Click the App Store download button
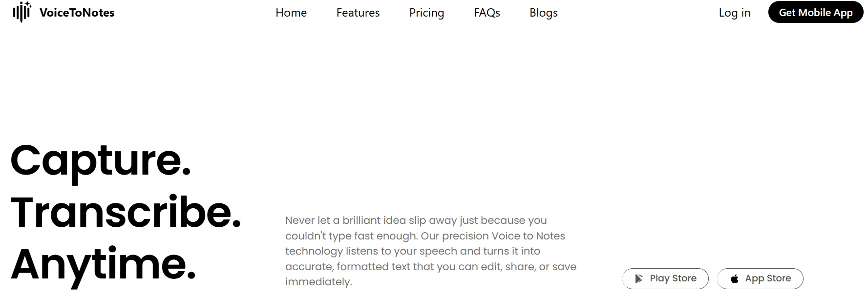This screenshot has width=868, height=297. tap(760, 278)
